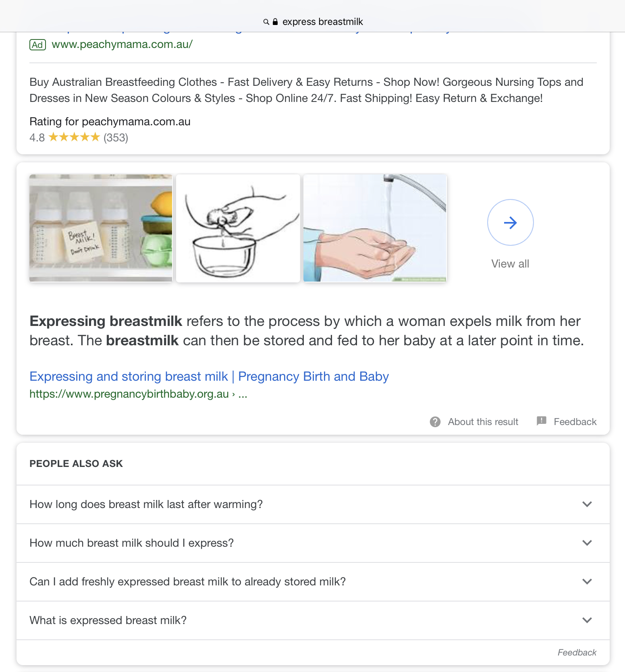Open the hand expressing into bowl sketch
The width and height of the screenshot is (625, 672).
click(x=238, y=228)
